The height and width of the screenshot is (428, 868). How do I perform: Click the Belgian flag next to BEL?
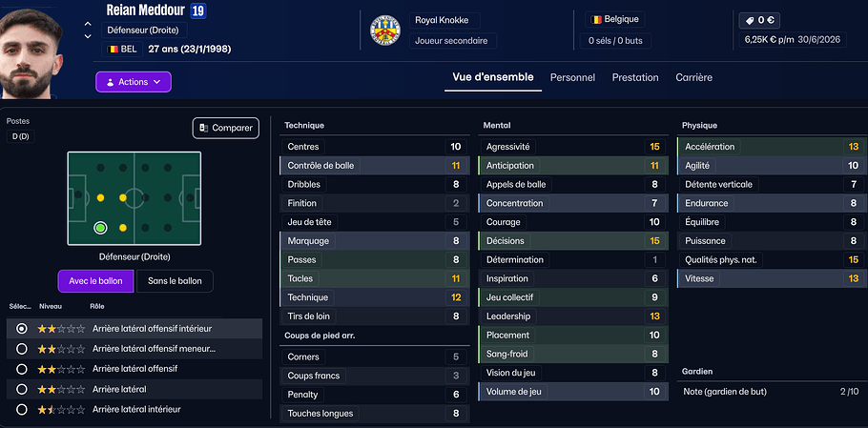click(x=113, y=49)
